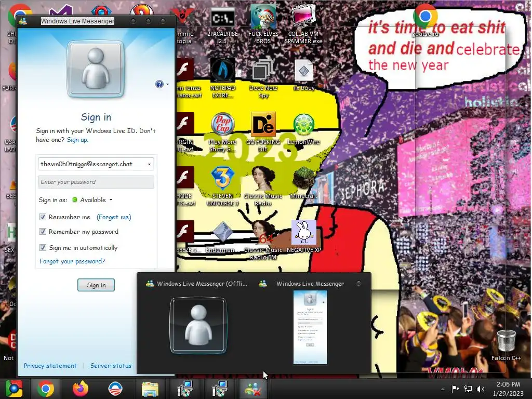Screen dimensions: 532x399
Task: Open the PopCap Play More game icon
Action: 222,132
